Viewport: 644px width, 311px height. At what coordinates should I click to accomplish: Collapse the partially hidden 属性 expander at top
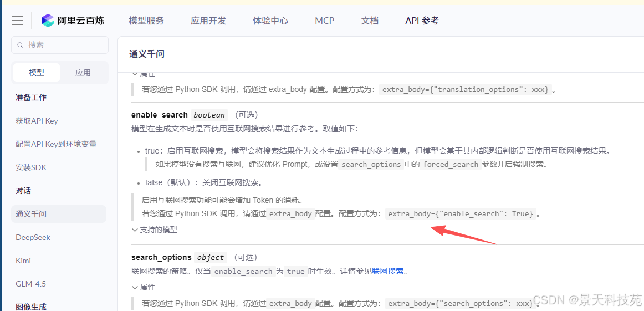pos(144,74)
